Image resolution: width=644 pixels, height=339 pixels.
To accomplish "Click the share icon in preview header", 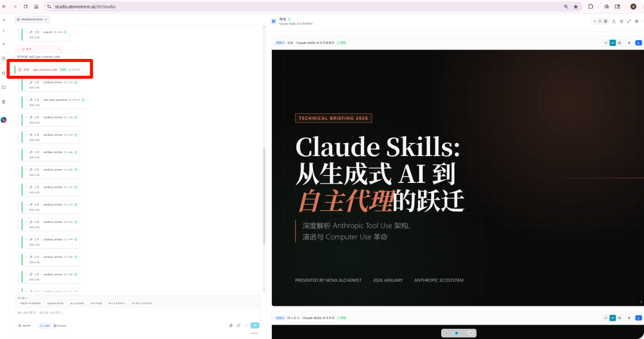I will click(x=621, y=21).
